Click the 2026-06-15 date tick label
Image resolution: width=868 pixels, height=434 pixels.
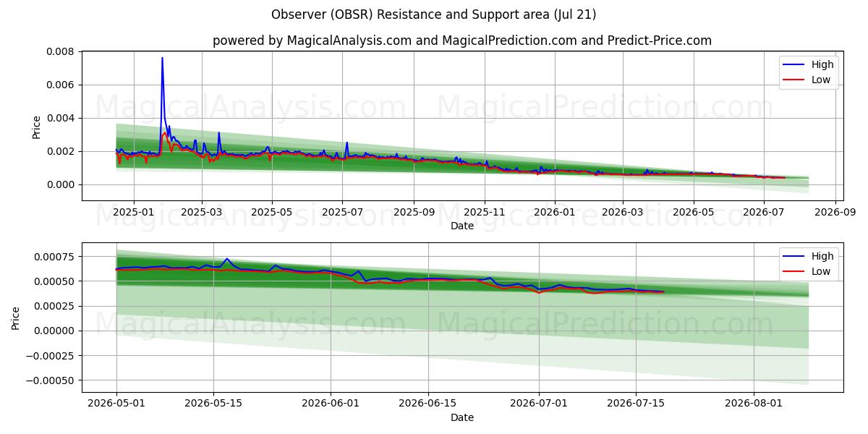click(x=427, y=404)
